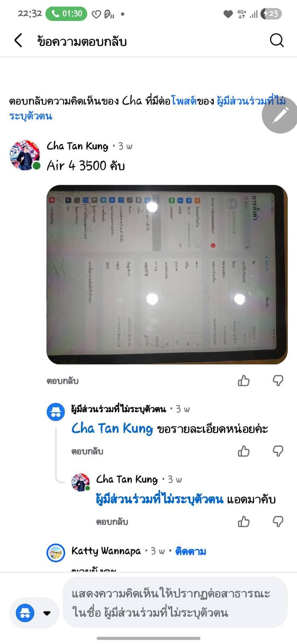Thumbs up the anonymous participant's reply
This screenshot has width=297, height=644.
[243, 451]
